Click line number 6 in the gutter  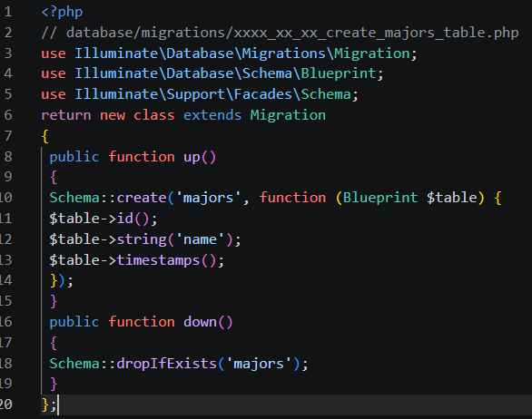pos(8,115)
